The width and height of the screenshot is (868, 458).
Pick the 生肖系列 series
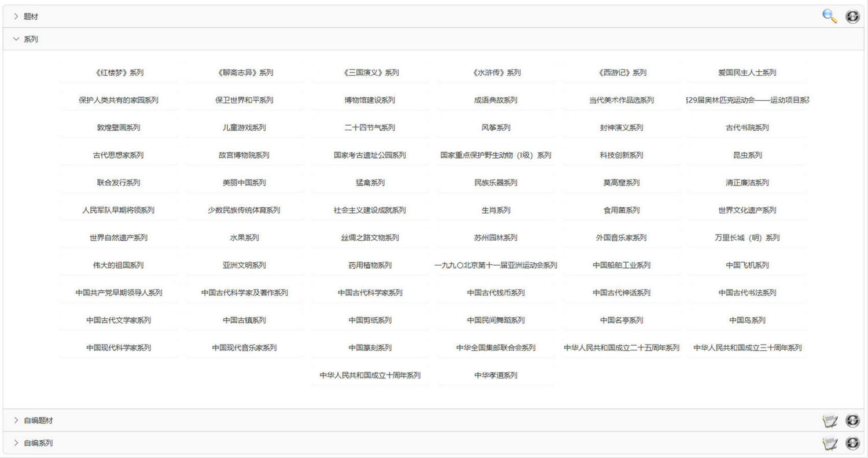tap(496, 210)
